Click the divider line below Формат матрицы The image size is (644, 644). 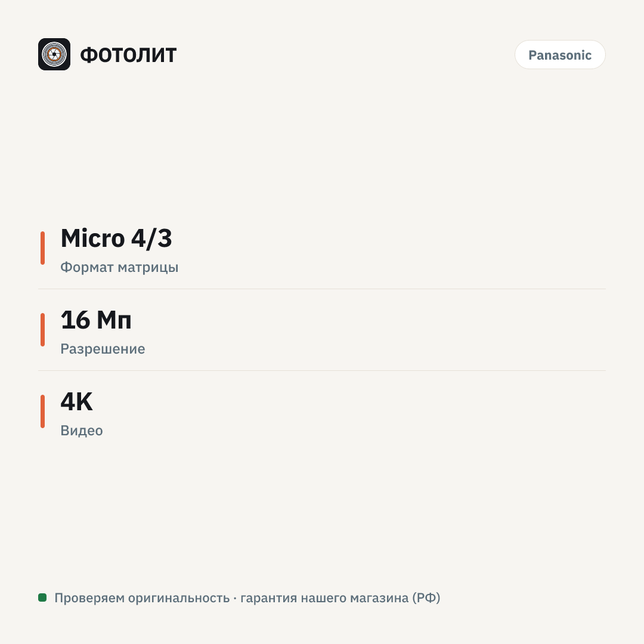click(322, 289)
